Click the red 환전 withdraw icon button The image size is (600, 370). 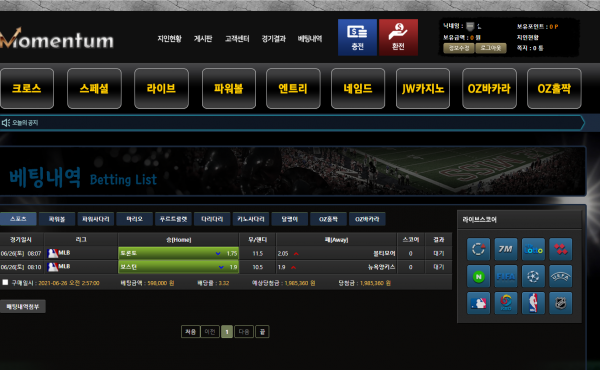point(398,37)
